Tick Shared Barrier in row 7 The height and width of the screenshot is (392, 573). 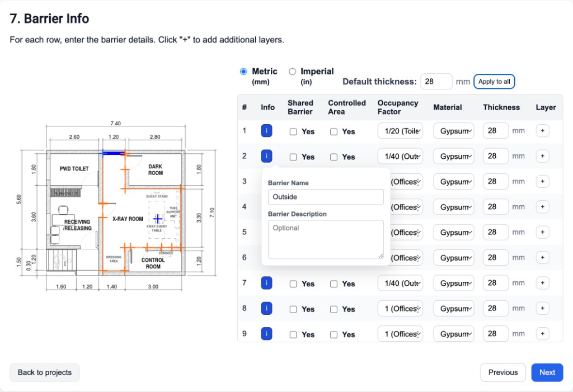293,284
